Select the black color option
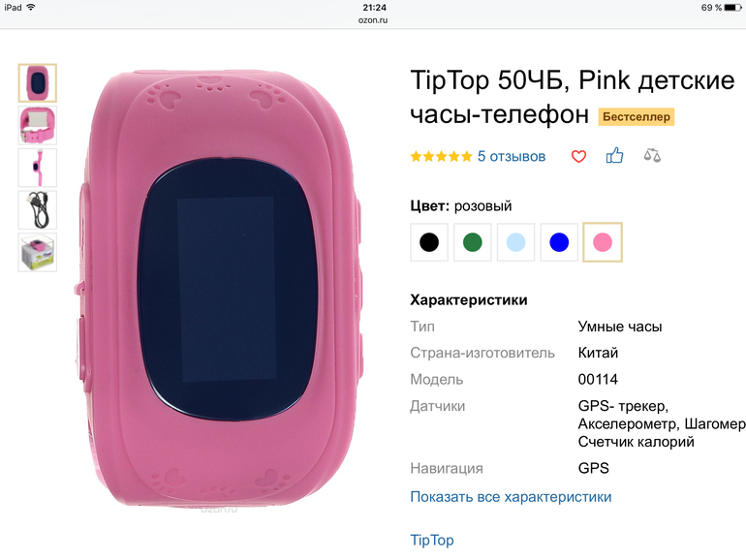This screenshot has width=746, height=560. (x=429, y=242)
